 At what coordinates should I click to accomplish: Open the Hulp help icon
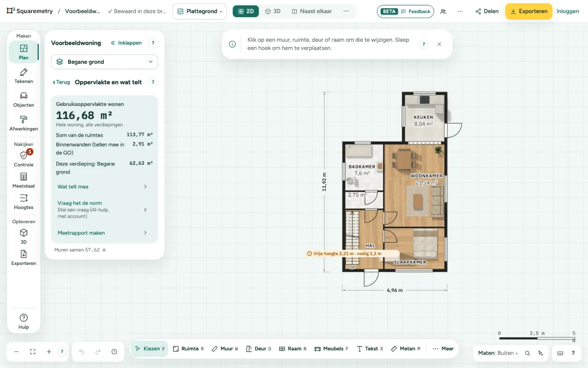point(24,321)
